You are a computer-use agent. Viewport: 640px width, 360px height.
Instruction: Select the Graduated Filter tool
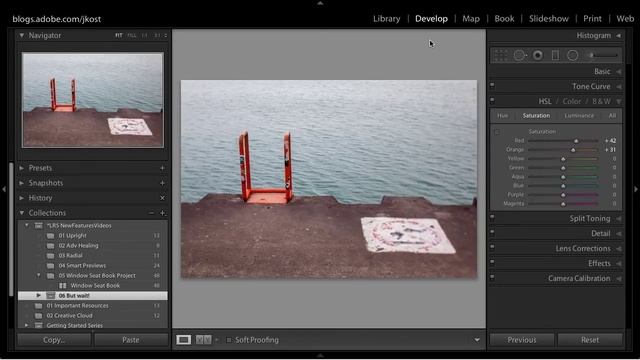coord(556,55)
